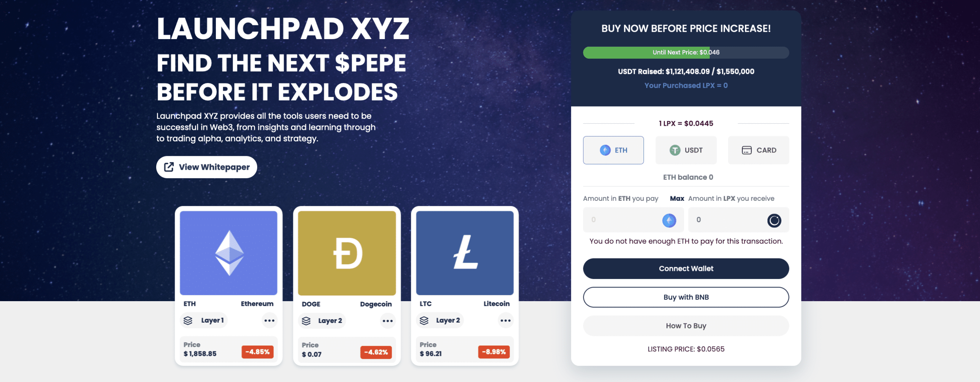980x382 pixels.
Task: Click the Dogecoin logo card image
Action: 347,253
